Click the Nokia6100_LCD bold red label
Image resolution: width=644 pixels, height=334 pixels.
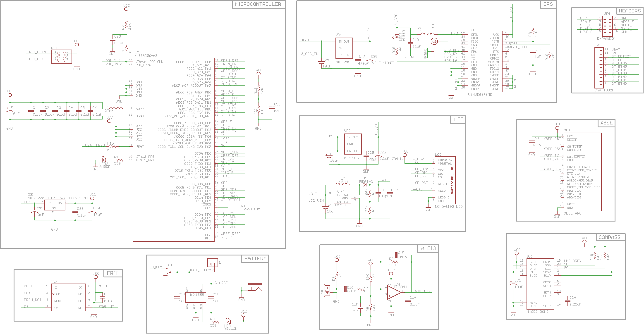point(452,181)
